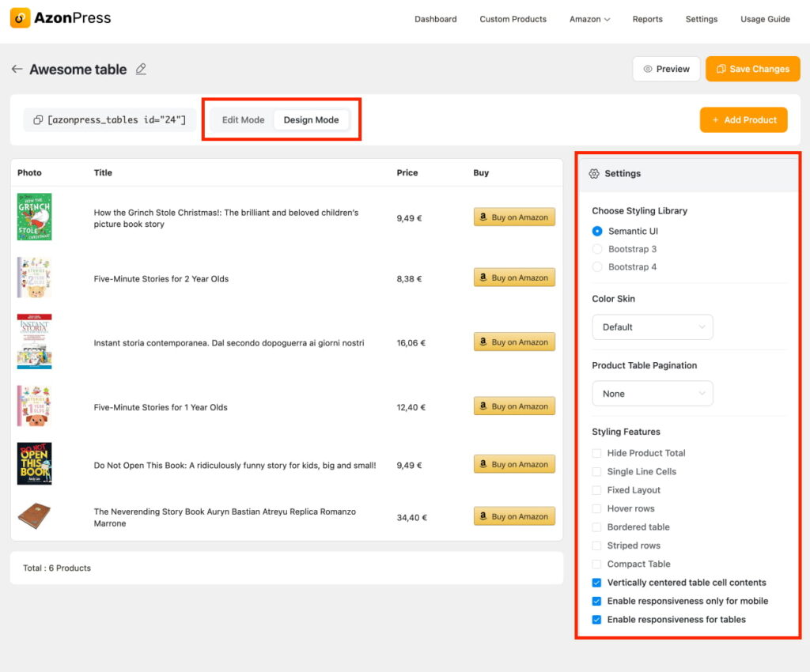Select Semantic UI styling library
This screenshot has width=810, height=672.
[597, 231]
